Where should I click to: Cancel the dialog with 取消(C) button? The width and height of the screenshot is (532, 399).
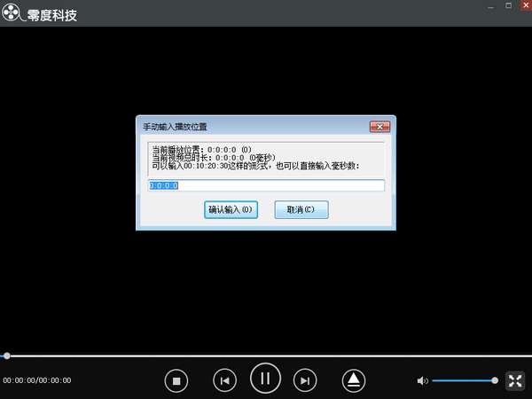tap(301, 209)
